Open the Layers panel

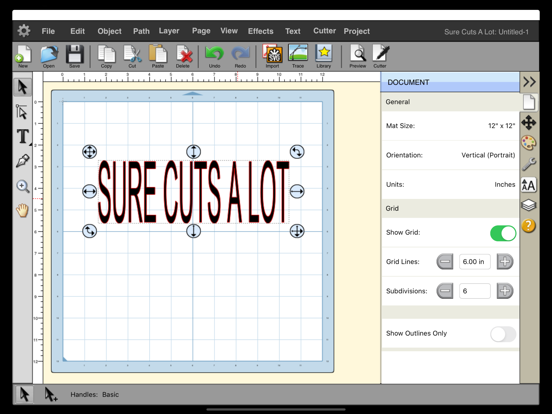pyautogui.click(x=529, y=205)
